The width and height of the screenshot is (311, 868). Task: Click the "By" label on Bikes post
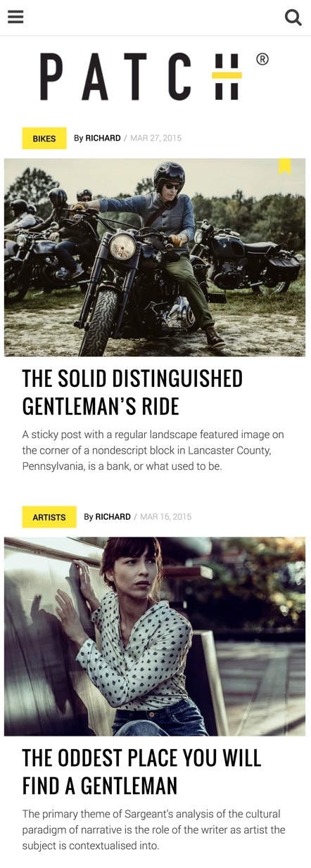click(79, 138)
